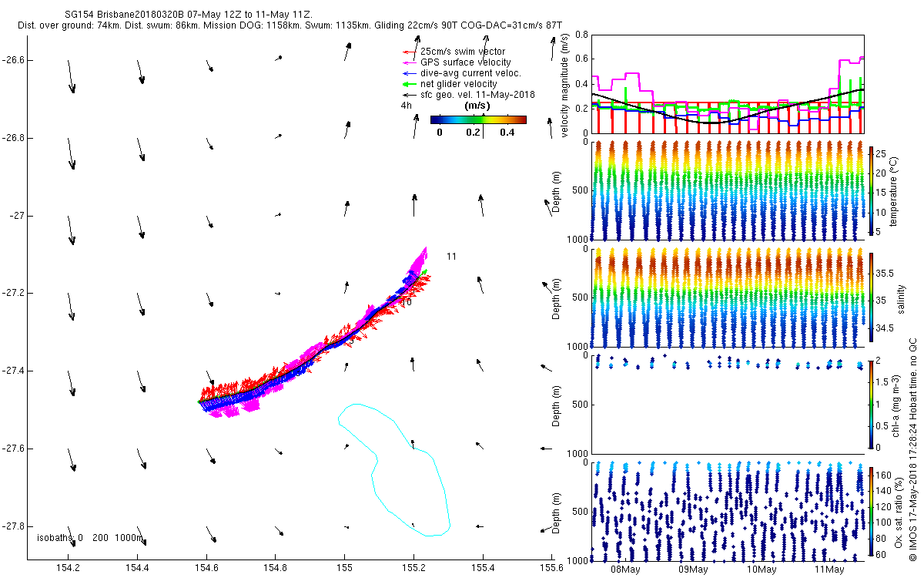The height and width of the screenshot is (578, 924).
Task: Click the '154.6' longitude tick label
Action: [206, 570]
